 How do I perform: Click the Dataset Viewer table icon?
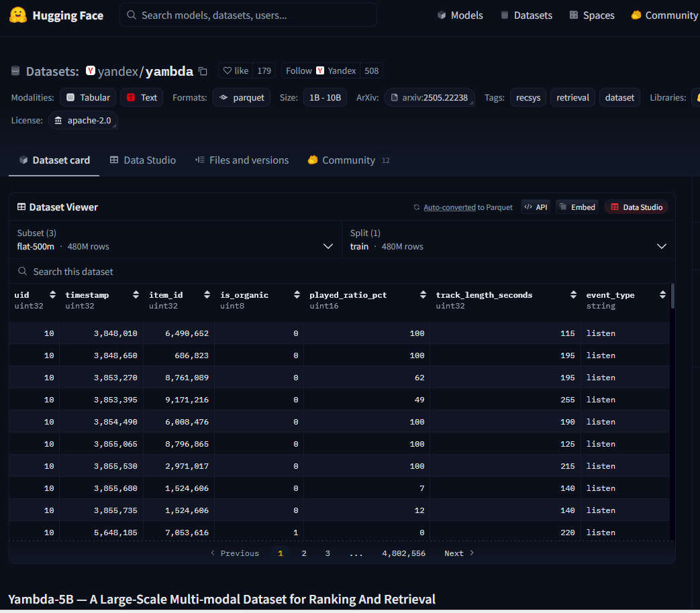21,207
